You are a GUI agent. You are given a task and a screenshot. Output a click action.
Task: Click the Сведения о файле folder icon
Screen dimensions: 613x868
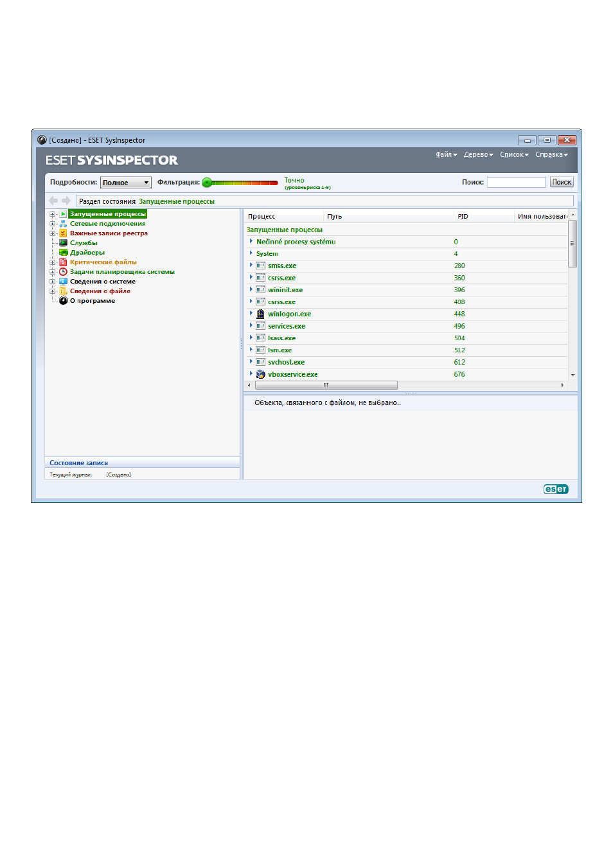pyautogui.click(x=64, y=291)
